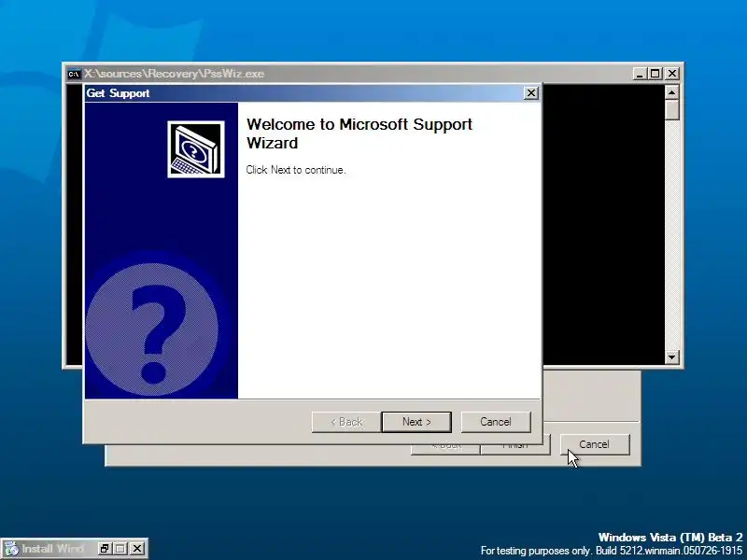
Task: Click the console vertical scrollbar thumb
Action: tap(671, 109)
